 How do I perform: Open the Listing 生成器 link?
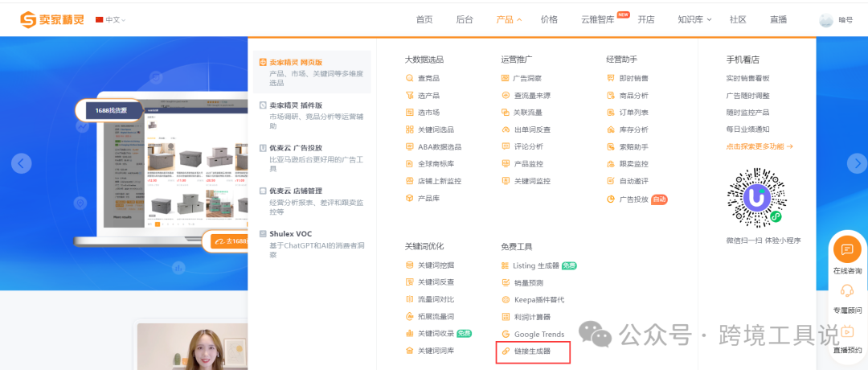tap(536, 266)
